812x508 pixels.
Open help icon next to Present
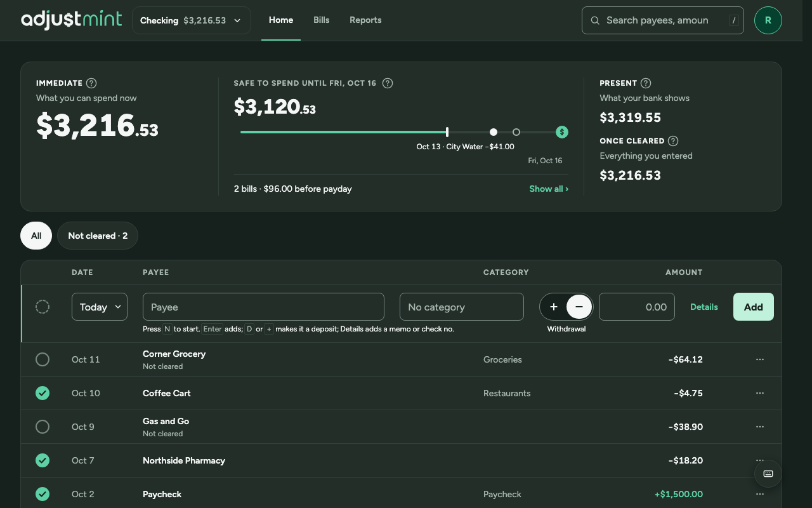coord(646,83)
